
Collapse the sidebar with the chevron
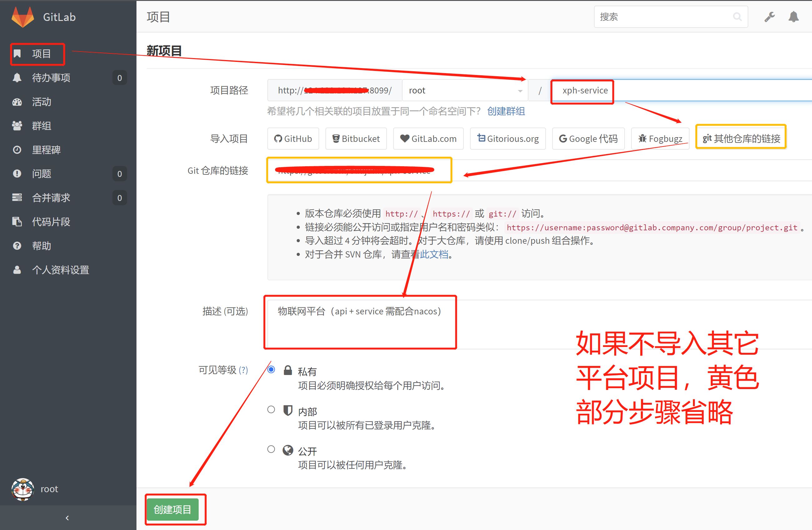click(67, 518)
